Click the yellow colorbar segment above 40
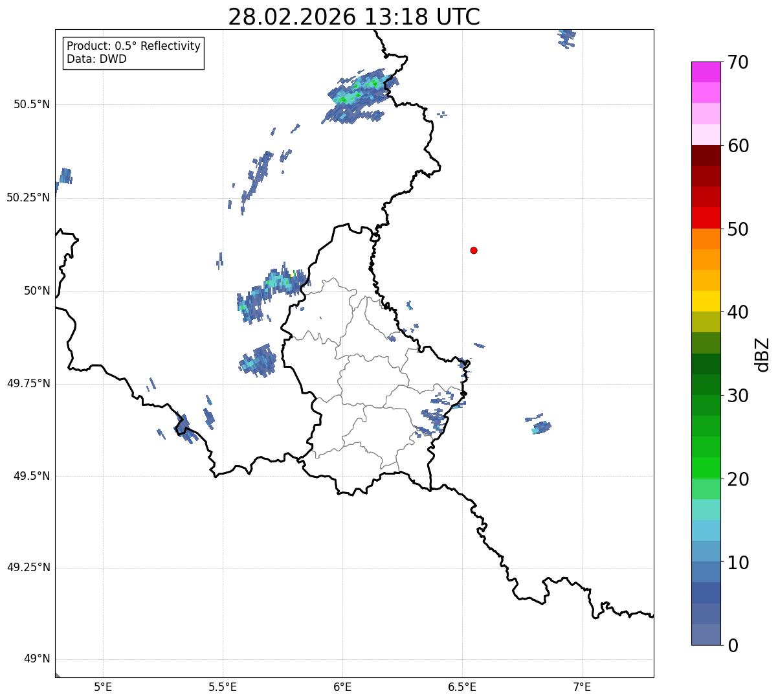778x700 pixels. (706, 301)
